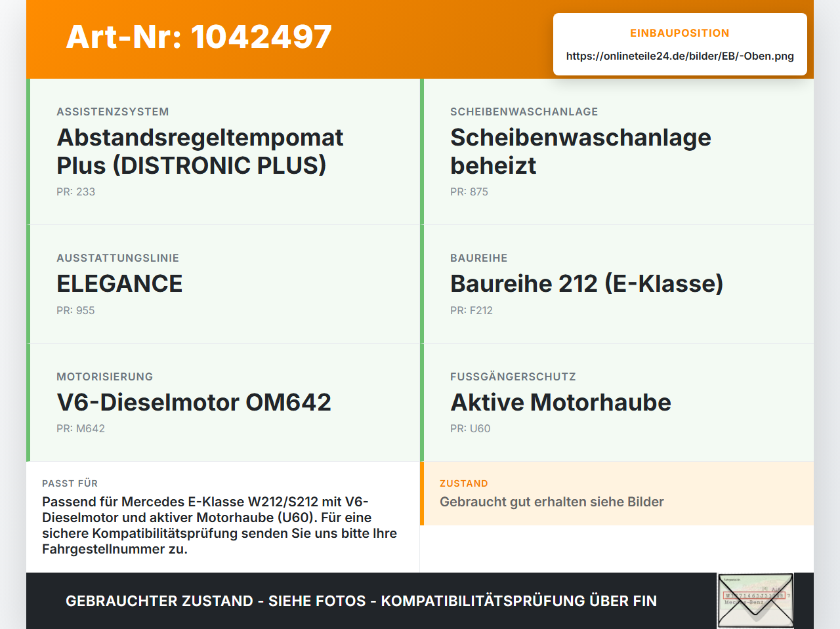
Task: Click the ZUSTAND label
Action: pyautogui.click(x=464, y=483)
